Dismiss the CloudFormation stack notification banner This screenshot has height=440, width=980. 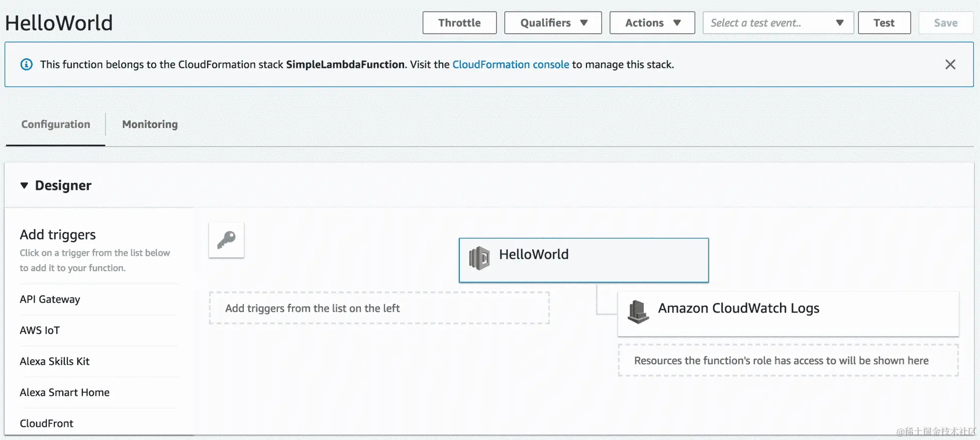point(950,64)
